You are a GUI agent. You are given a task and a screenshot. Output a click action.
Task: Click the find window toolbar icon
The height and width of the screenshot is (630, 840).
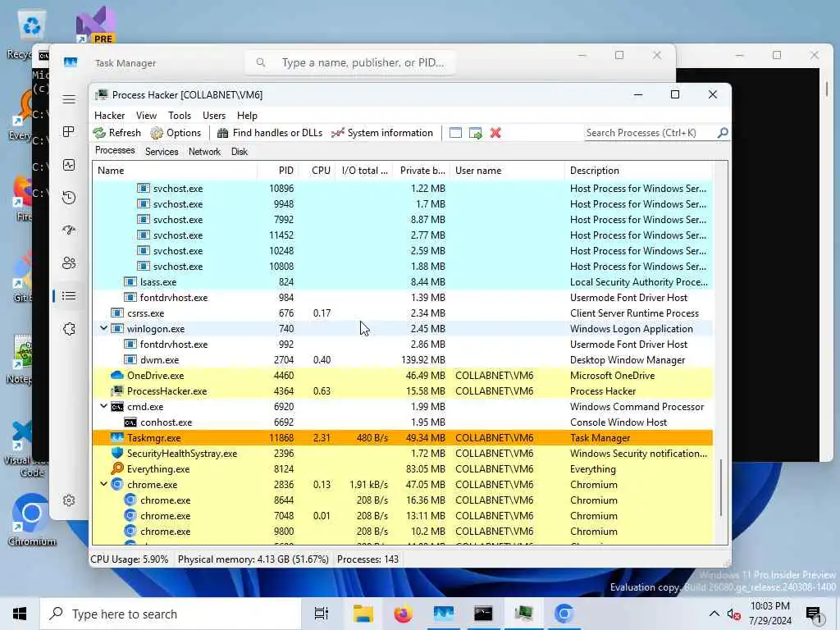point(455,133)
